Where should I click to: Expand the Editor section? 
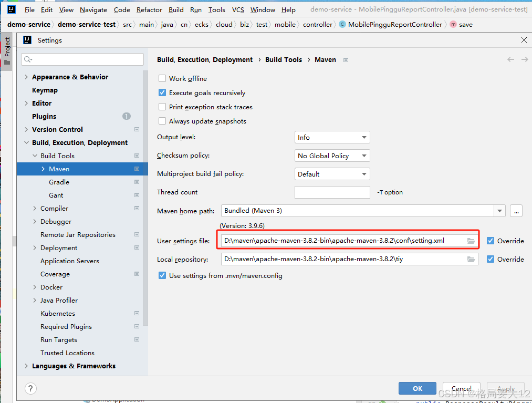(x=26, y=103)
